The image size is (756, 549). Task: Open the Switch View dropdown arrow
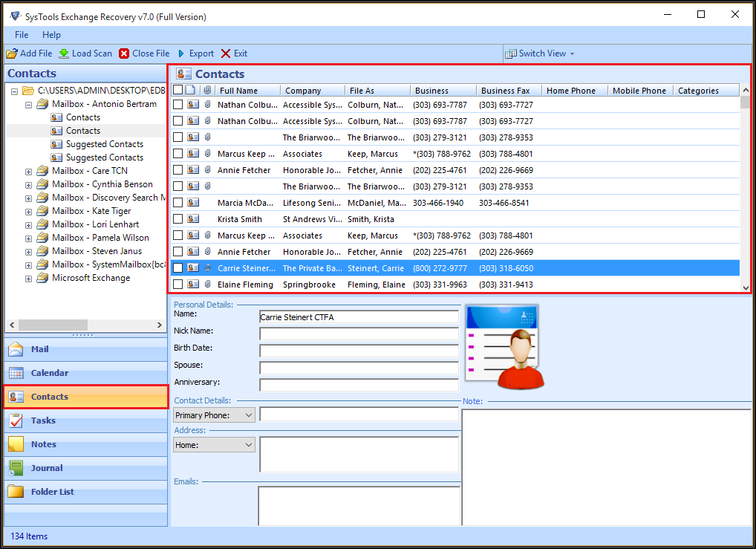573,54
